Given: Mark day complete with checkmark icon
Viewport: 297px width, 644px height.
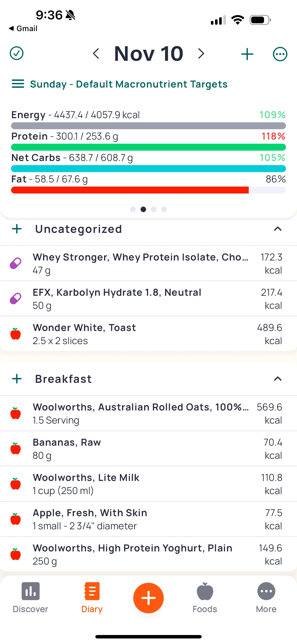Looking at the screenshot, I should (17, 53).
